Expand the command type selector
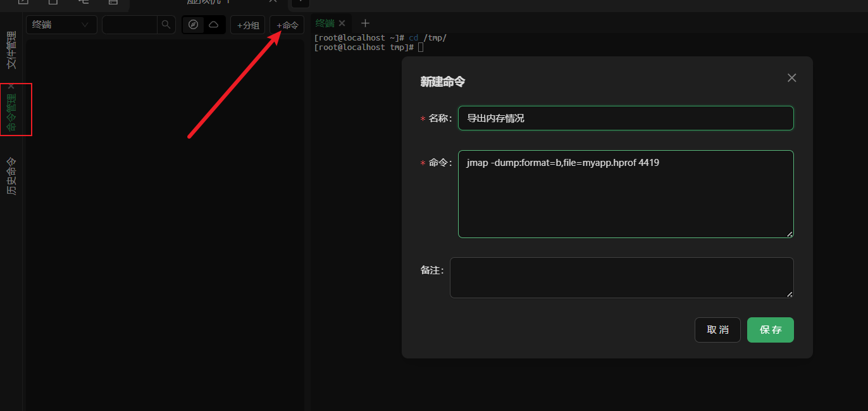The width and height of the screenshot is (868, 411). [x=61, y=25]
